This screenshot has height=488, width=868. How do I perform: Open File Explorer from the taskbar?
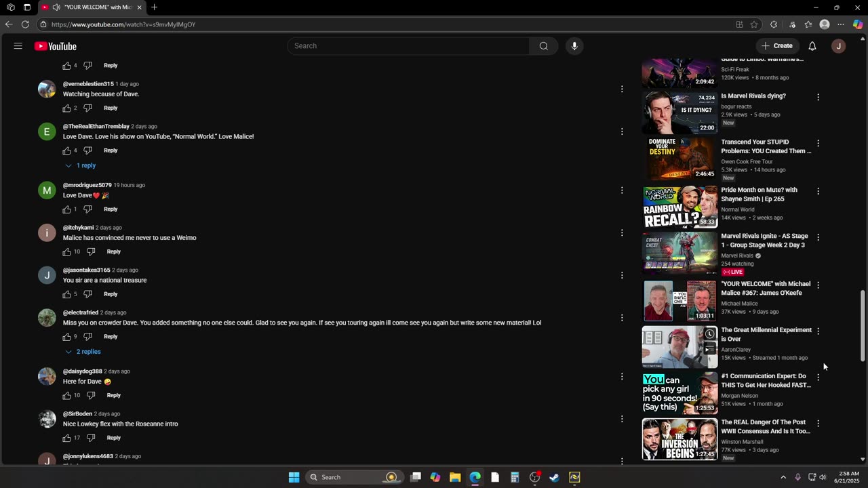(455, 477)
